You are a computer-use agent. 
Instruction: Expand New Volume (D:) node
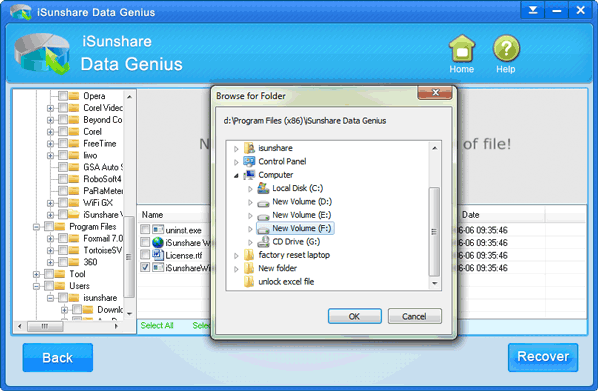tap(250, 202)
